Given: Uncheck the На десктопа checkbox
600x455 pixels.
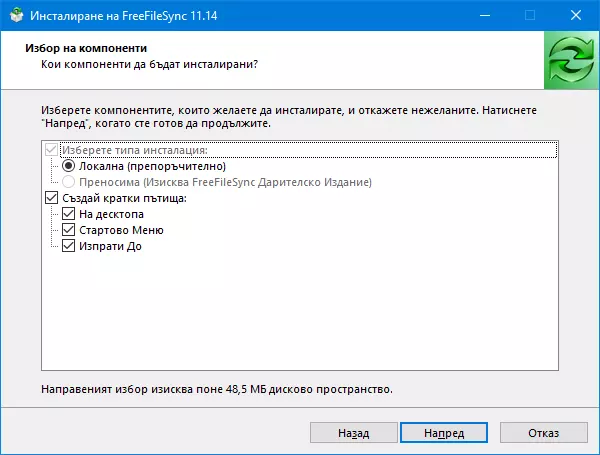Looking at the screenshot, I should [x=68, y=214].
